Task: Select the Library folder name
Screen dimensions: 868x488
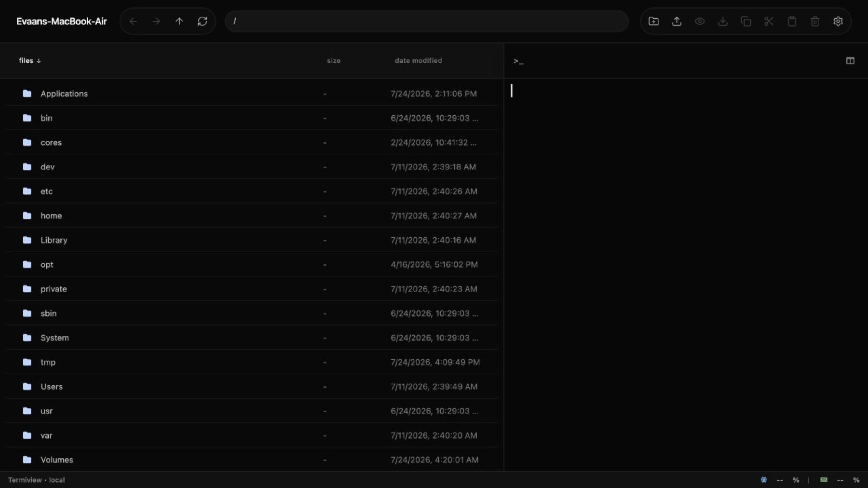Action: [54, 240]
